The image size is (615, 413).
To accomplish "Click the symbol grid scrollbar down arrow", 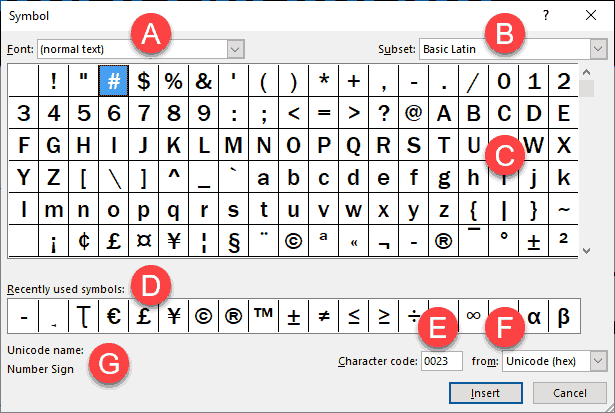I will tap(587, 250).
